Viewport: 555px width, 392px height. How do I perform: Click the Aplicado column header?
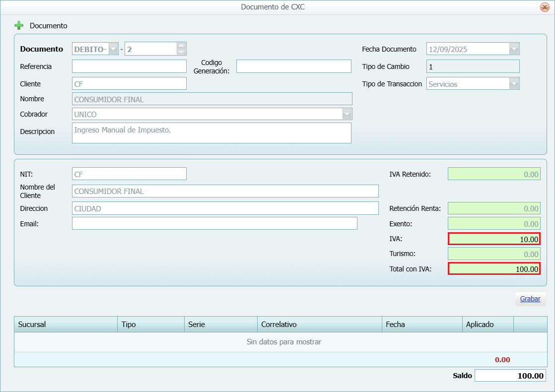(487, 324)
